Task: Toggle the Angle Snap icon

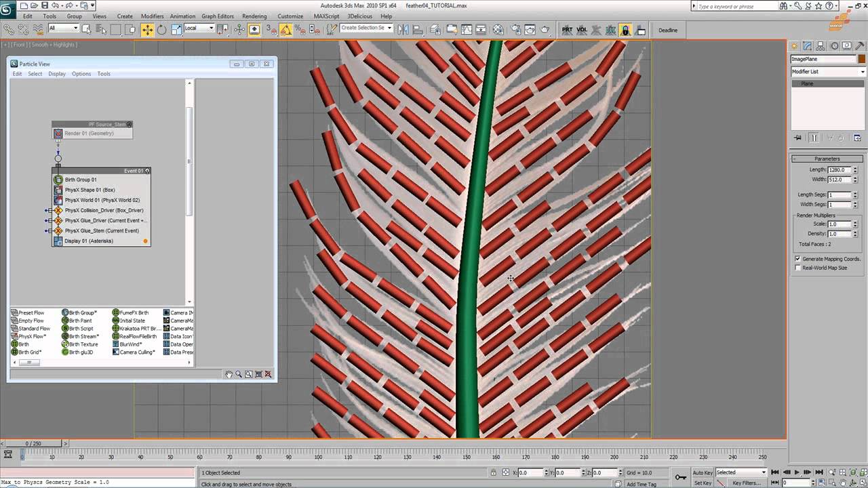Action: pyautogui.click(x=285, y=30)
